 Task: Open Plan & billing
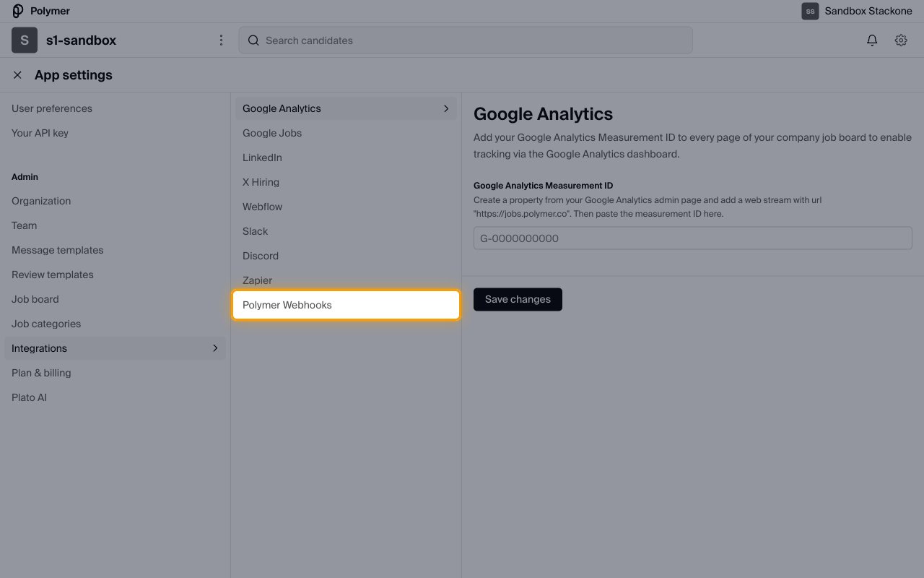41,373
